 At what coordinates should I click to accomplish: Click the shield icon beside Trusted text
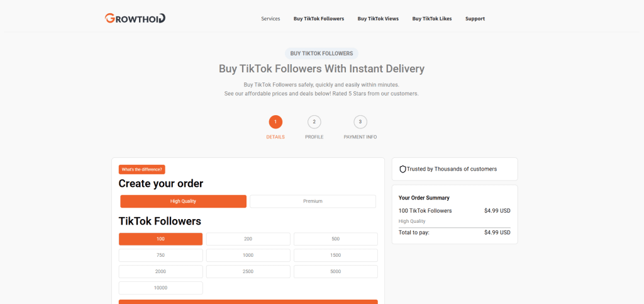point(402,169)
